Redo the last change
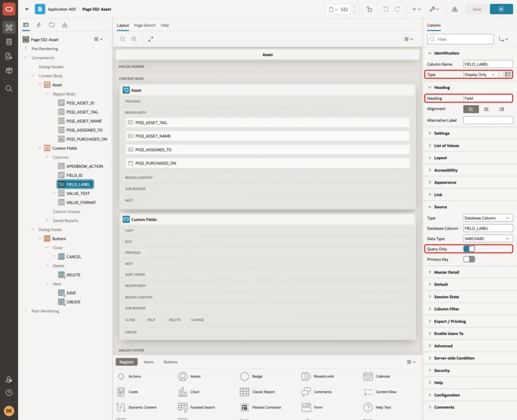 (x=397, y=9)
